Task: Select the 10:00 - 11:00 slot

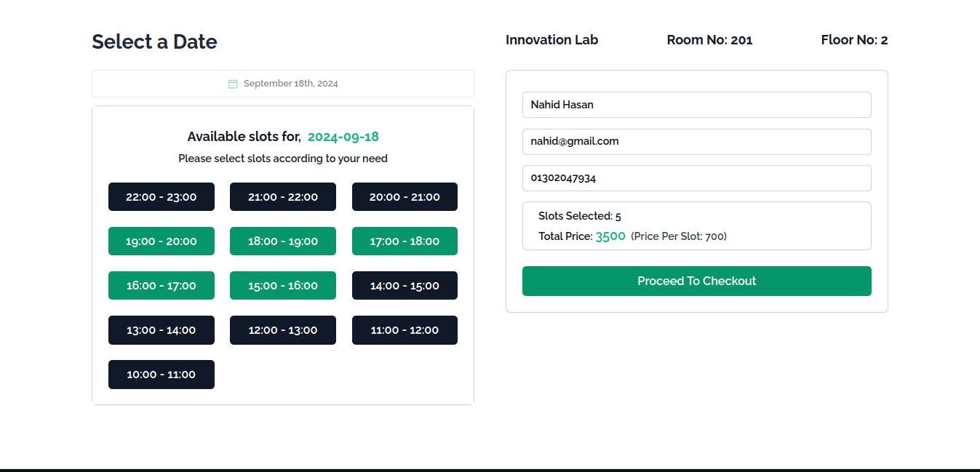Action: [162, 375]
